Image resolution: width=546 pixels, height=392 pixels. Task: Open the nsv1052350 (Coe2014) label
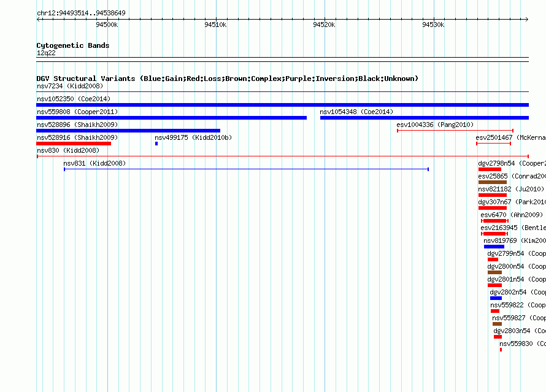[x=74, y=99]
